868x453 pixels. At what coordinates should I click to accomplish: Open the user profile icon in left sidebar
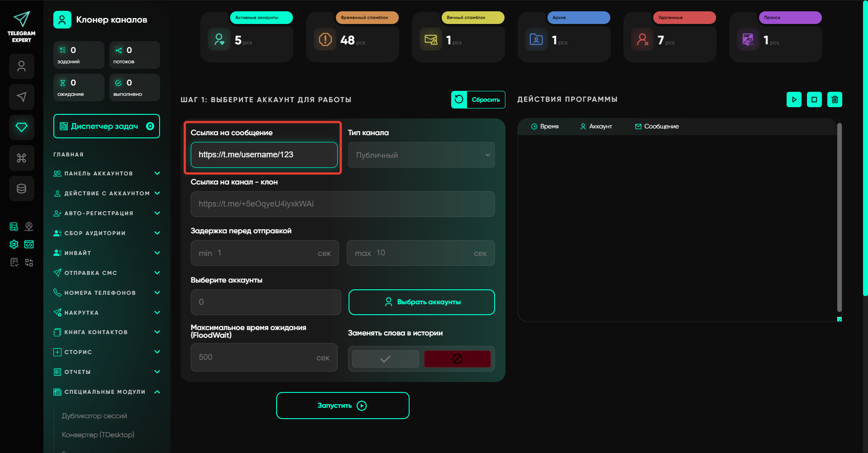tap(21, 66)
